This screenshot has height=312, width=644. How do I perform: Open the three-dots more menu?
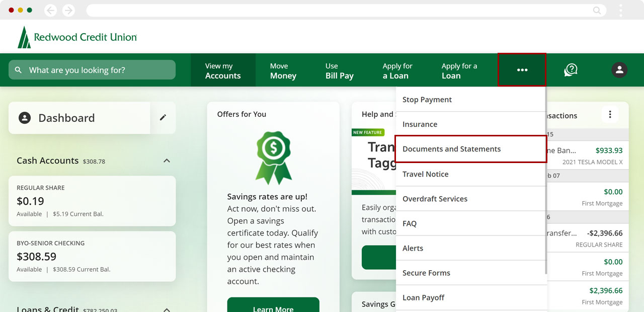click(x=522, y=70)
